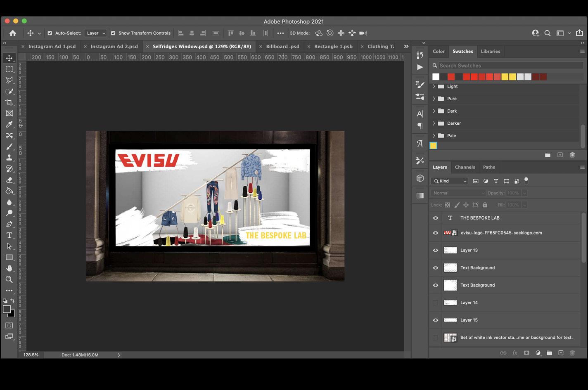Select the Blur tool
Image resolution: width=588 pixels, height=390 pixels.
pos(9,202)
